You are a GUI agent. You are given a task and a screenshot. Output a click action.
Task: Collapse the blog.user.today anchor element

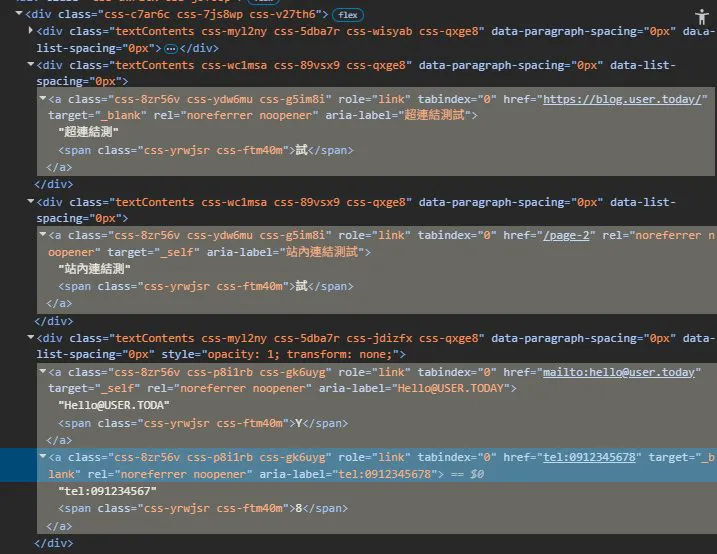pos(43,98)
